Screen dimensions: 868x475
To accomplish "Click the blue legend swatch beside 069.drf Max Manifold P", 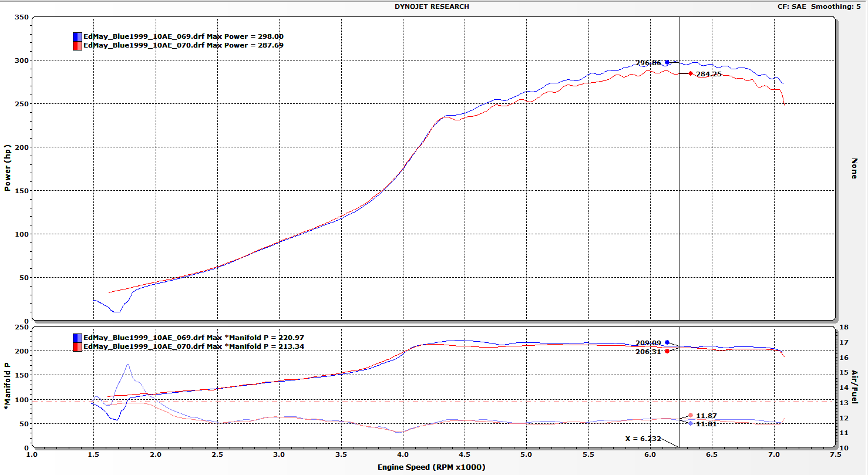I will click(x=78, y=338).
